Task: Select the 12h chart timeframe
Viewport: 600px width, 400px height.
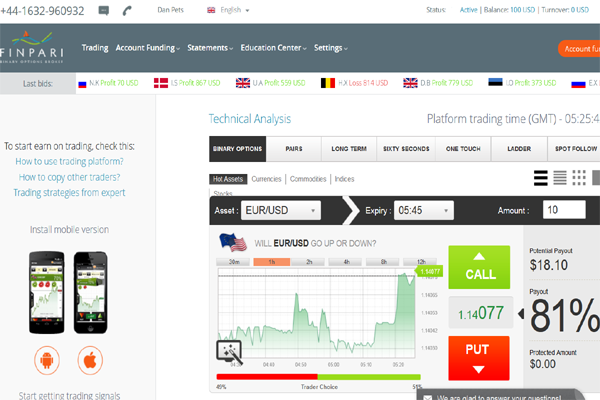Action: click(x=421, y=262)
